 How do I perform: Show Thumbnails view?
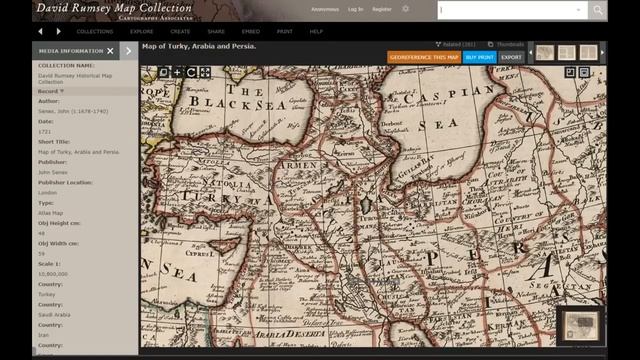(x=506, y=44)
